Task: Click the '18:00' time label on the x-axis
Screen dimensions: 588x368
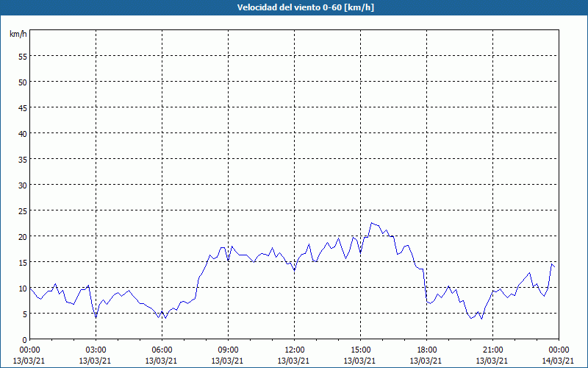Action: tap(426, 350)
